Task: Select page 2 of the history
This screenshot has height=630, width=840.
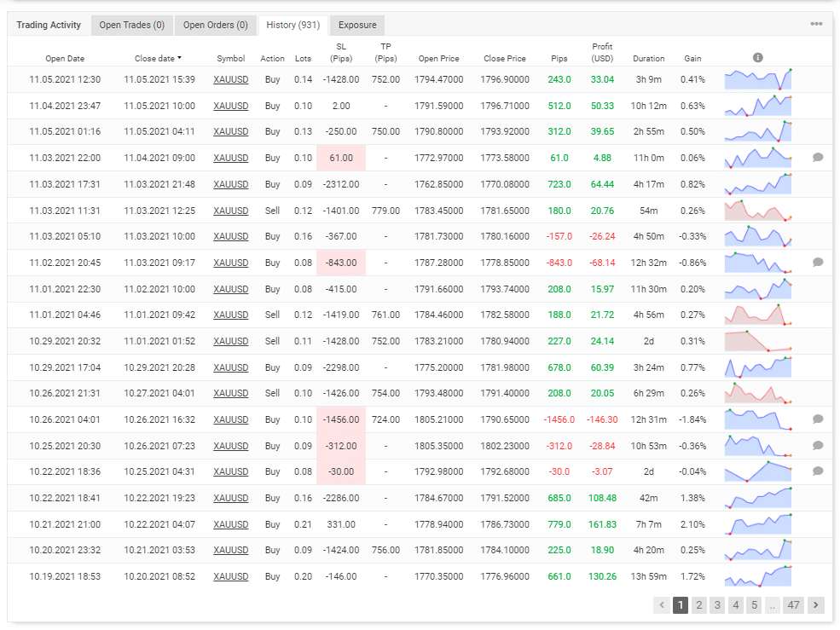Action: 698,604
